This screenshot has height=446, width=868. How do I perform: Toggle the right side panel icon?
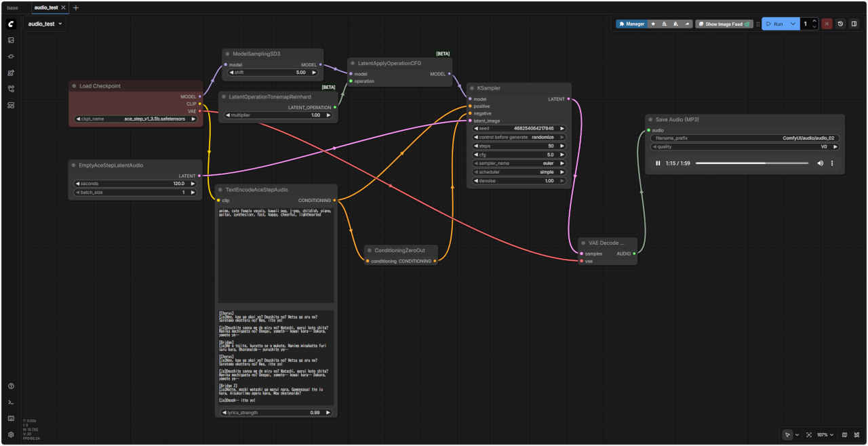pyautogui.click(x=854, y=24)
